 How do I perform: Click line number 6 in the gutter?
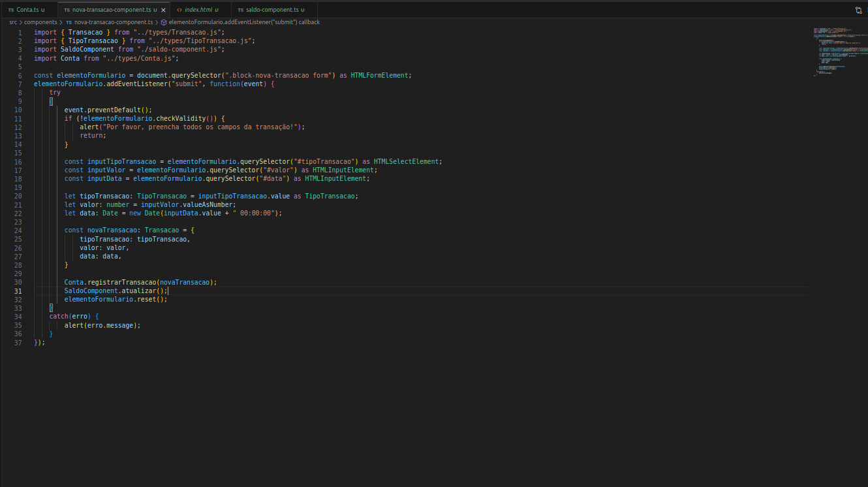[20, 75]
